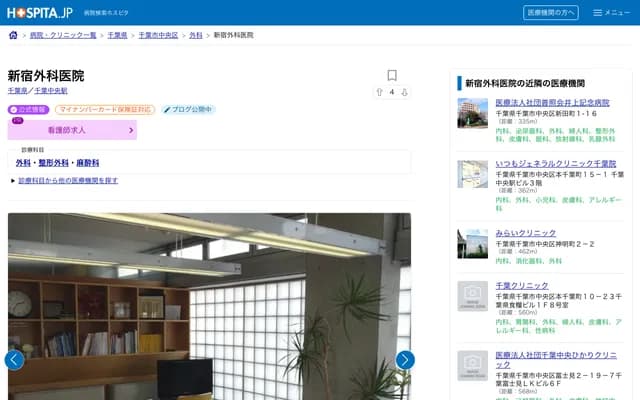Click the ブログ公開中 pencil badge
The height and width of the screenshot is (400, 640).
pos(187,110)
